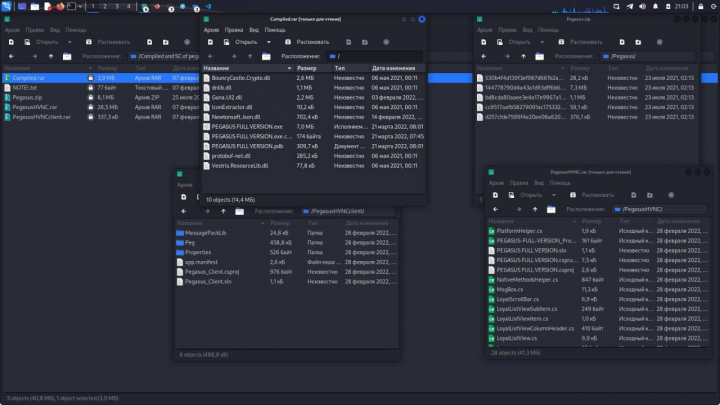This screenshot has width=720, height=405.
Task: Go up a level in Pegasus.zip window
Action: [x=523, y=56]
